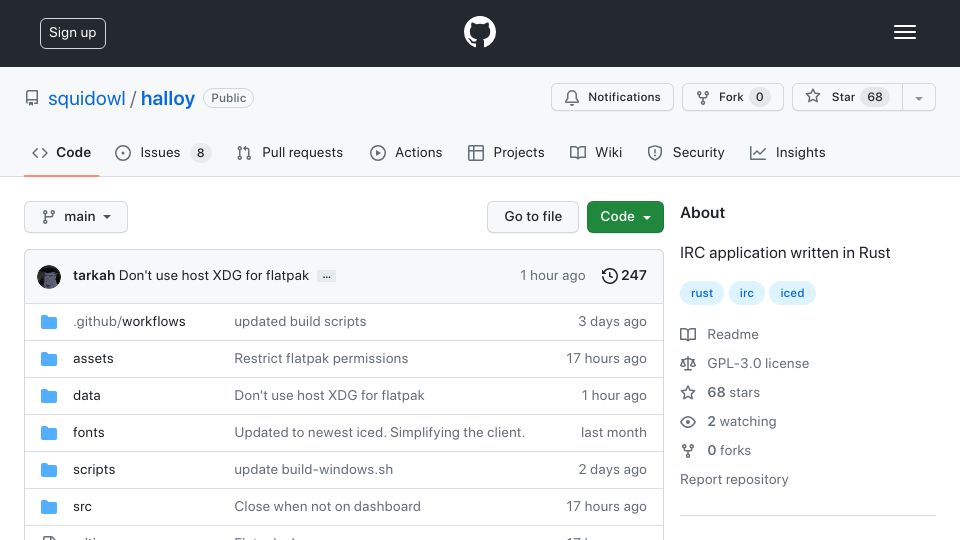Open the assets folder
Screen dimensions: 960x540
coord(93,358)
